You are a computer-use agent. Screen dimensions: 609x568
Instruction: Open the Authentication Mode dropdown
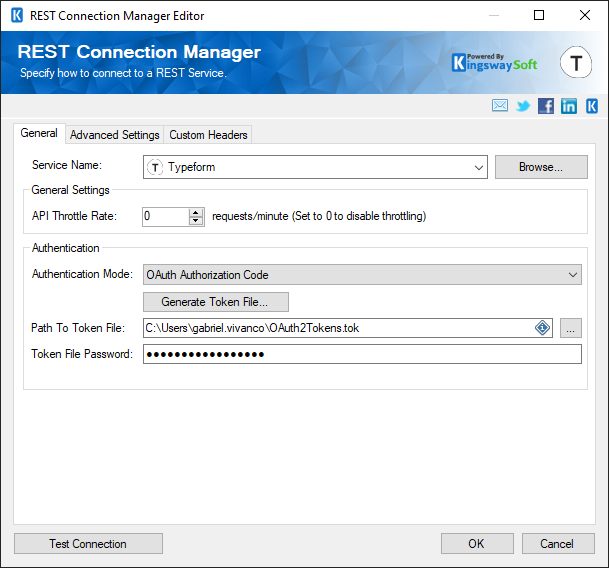pos(362,275)
